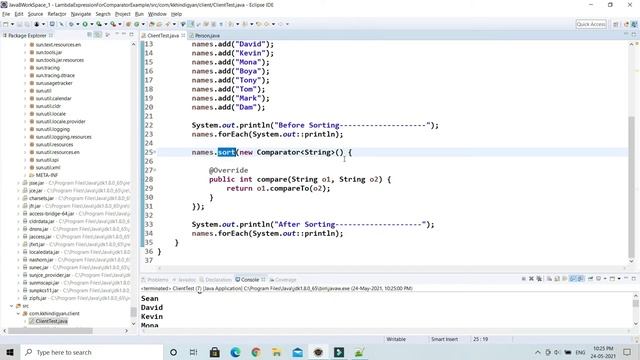This screenshot has width=640, height=360.
Task: Click Collapse All in Package Explorer
Action: click(89, 35)
